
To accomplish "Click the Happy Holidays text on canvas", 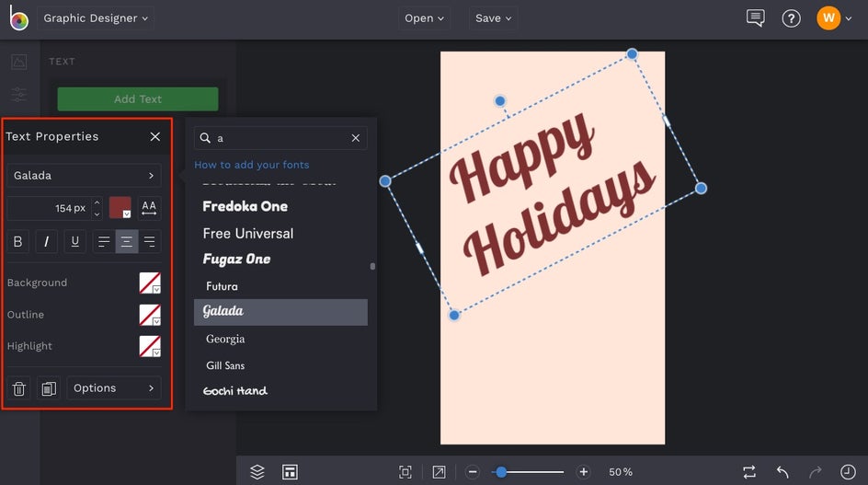I will click(x=552, y=192).
